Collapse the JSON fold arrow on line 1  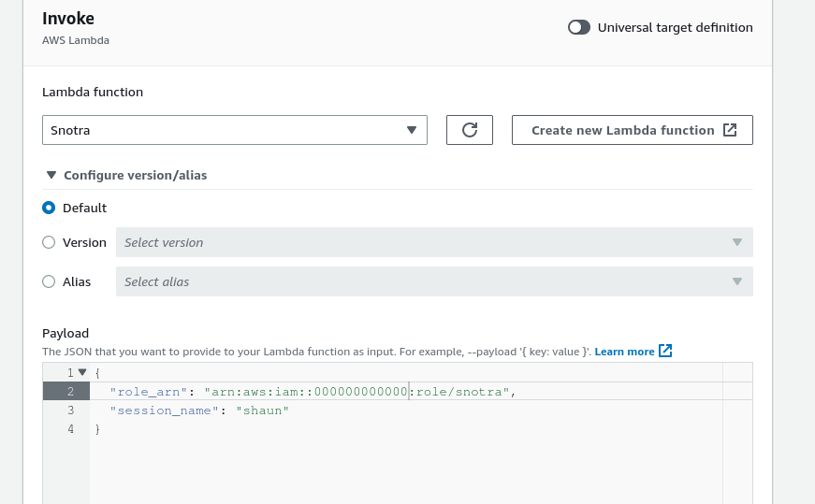pos(82,372)
